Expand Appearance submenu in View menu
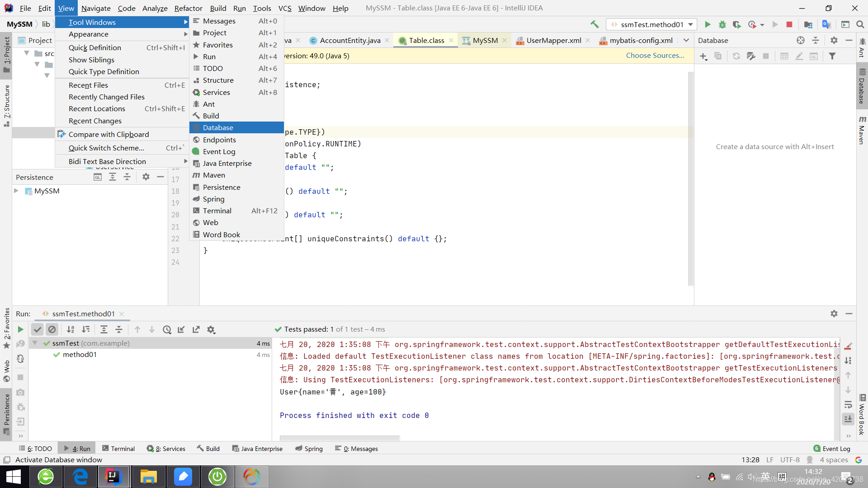Viewport: 868px width, 488px height. 122,34
